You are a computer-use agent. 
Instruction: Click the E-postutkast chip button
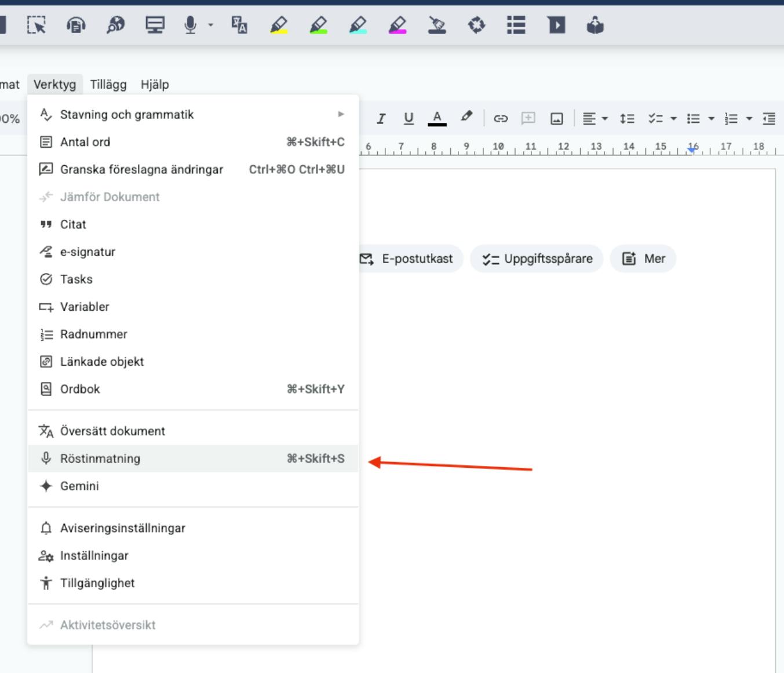[407, 259]
